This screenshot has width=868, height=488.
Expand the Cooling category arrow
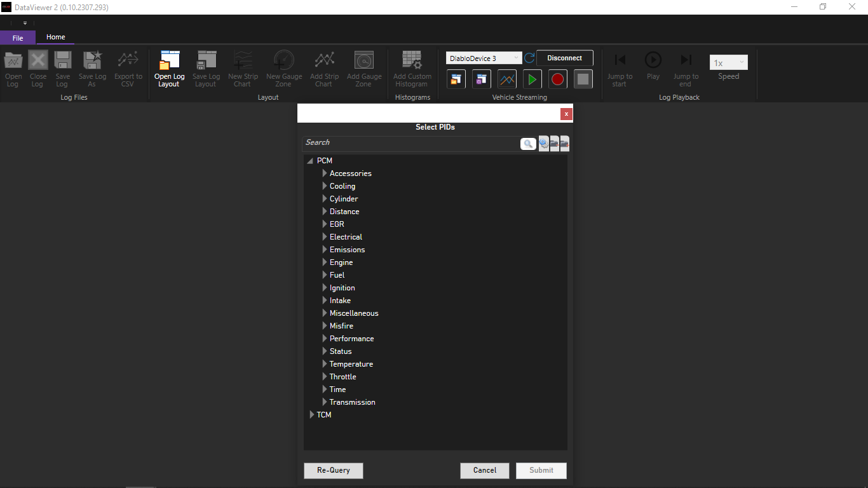(x=324, y=186)
